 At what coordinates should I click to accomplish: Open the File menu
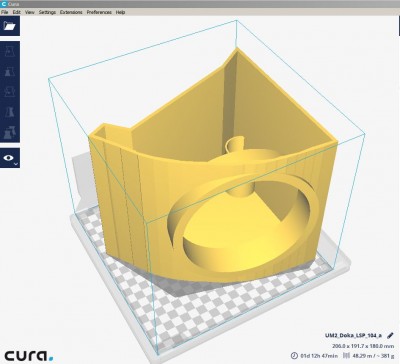5,12
